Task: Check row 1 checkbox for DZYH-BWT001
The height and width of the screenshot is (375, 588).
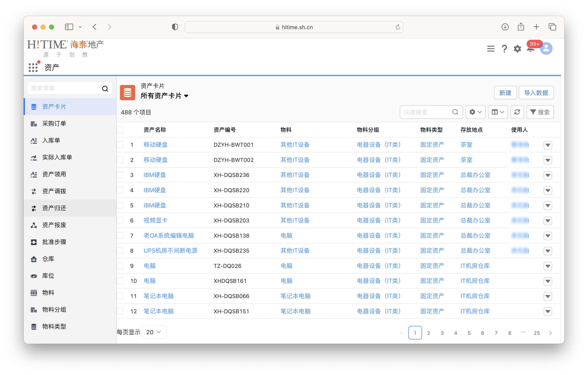Action: point(120,145)
